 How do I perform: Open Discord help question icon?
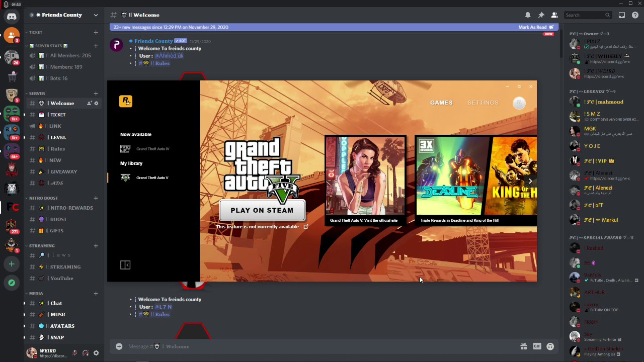[635, 15]
